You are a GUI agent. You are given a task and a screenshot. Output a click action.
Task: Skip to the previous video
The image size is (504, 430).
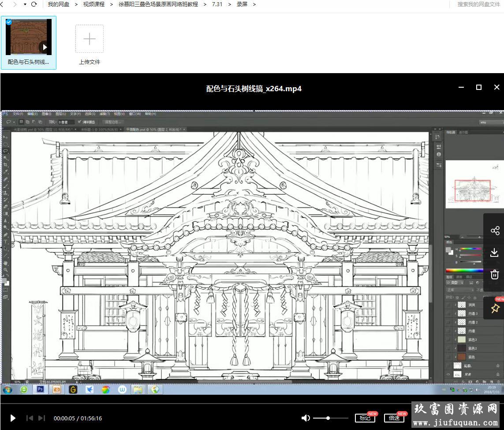click(x=30, y=418)
